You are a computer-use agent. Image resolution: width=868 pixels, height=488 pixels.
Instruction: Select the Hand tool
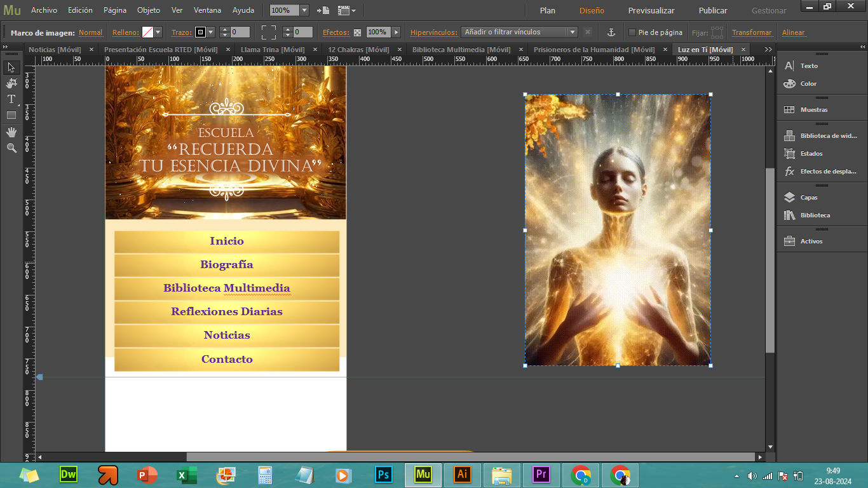coord(11,132)
